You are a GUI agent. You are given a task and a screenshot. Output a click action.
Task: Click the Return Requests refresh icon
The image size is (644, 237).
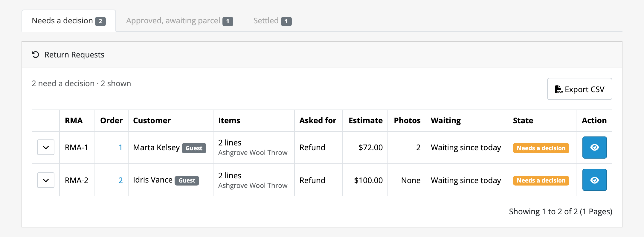tap(36, 55)
